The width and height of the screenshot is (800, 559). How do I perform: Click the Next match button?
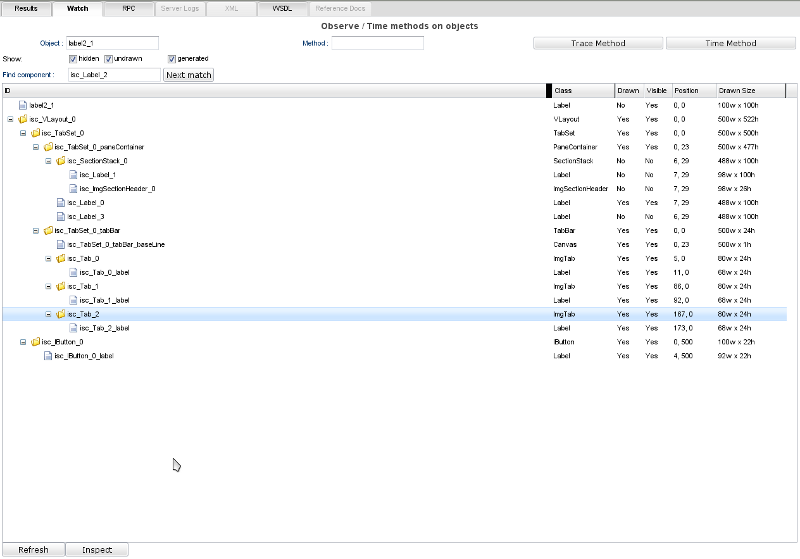pos(189,75)
